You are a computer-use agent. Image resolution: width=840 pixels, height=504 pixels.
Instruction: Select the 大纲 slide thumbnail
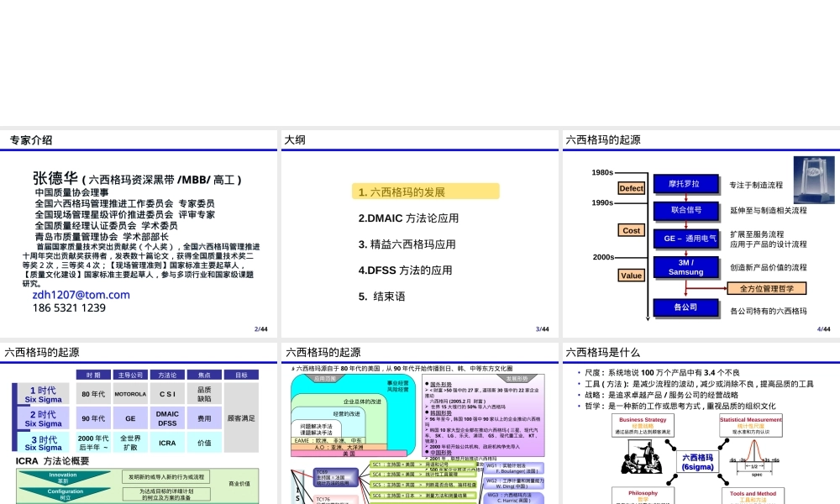(420, 234)
